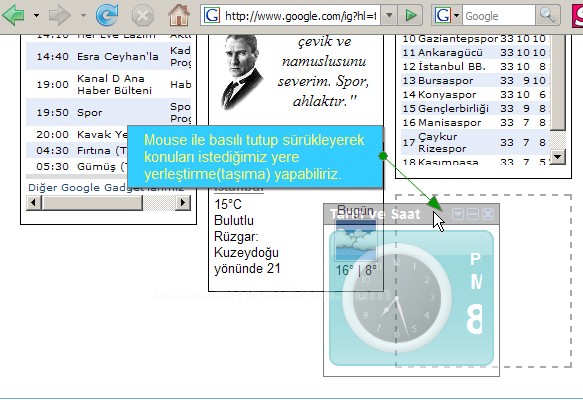Go to the Home page icon
Image resolution: width=583 pixels, height=400 pixels.
click(179, 15)
